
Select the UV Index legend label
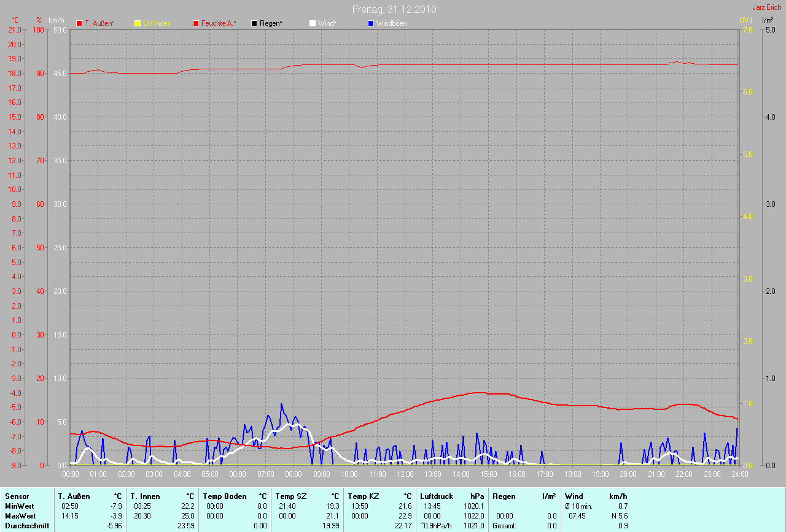click(x=157, y=23)
